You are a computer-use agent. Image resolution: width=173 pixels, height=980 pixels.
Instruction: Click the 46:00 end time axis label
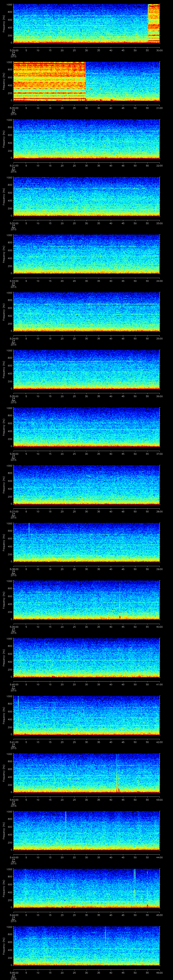pos(159,972)
